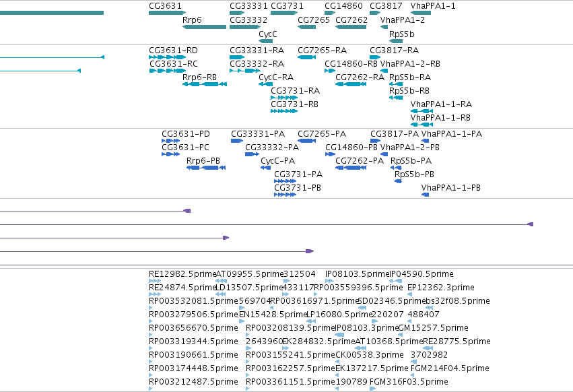Image resolution: width=573 pixels, height=392 pixels.
Task: Click the RP003656670.5prime EST entry
Action: click(x=151, y=335)
